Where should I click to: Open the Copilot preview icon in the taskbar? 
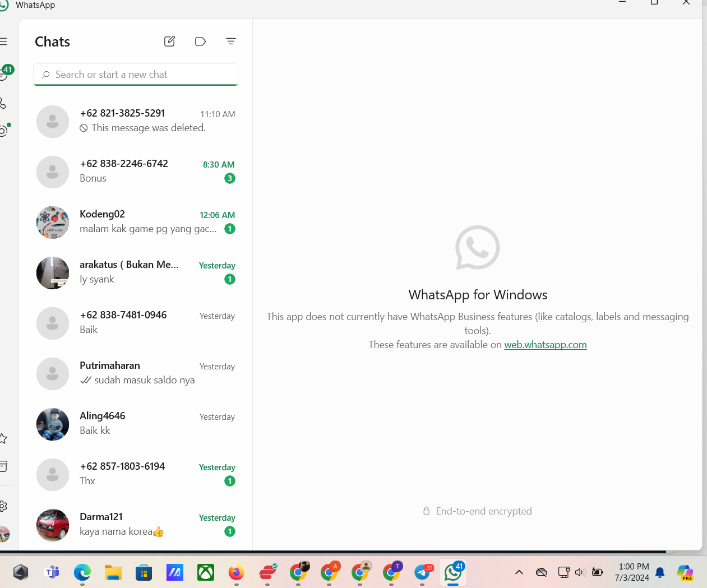(685, 572)
